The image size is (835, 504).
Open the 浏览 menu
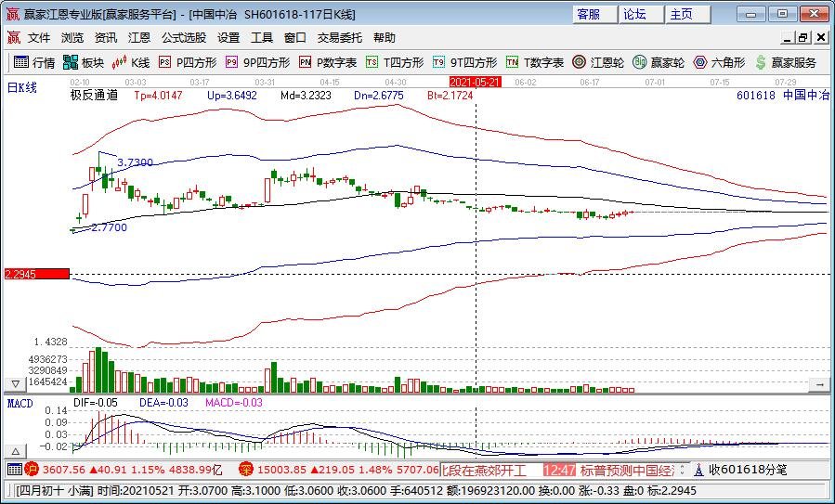72,38
